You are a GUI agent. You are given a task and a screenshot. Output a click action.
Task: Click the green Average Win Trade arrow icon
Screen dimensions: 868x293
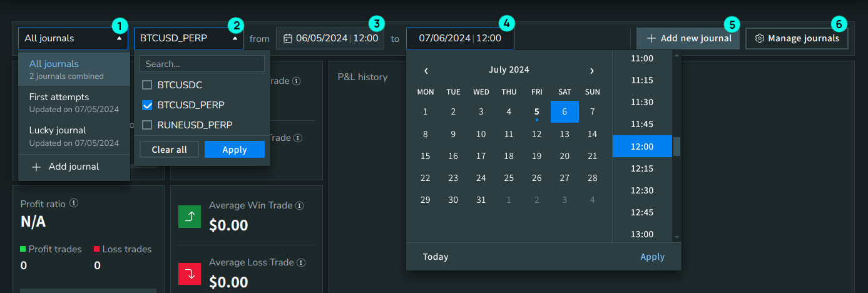point(189,216)
